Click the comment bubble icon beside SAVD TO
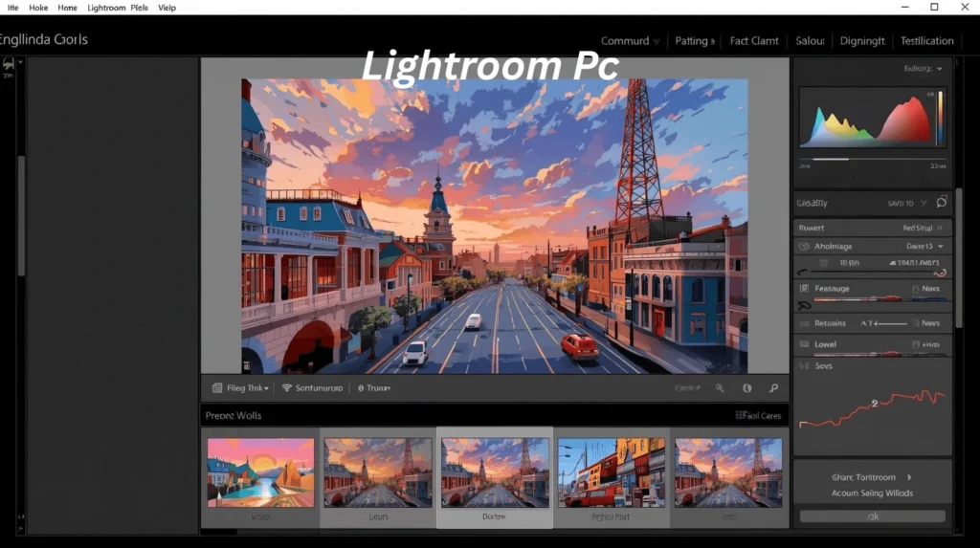 click(x=942, y=203)
